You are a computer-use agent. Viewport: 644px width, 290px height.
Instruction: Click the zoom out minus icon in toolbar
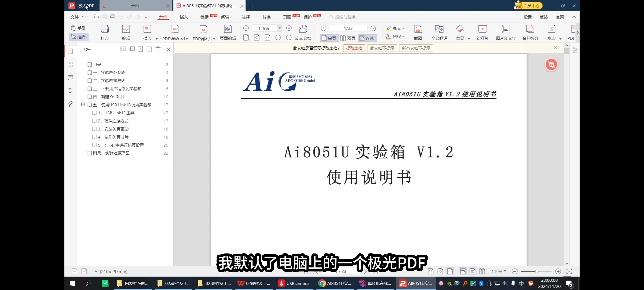click(x=246, y=28)
